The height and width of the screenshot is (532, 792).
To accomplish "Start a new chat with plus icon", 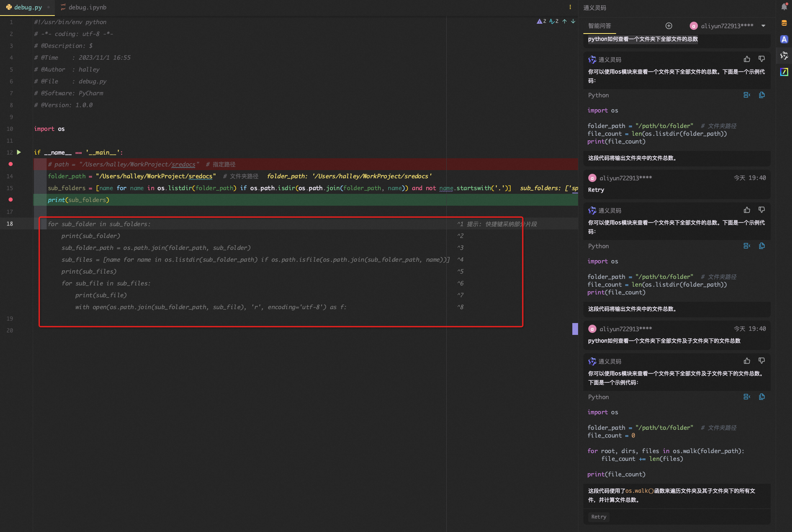I will click(x=669, y=26).
